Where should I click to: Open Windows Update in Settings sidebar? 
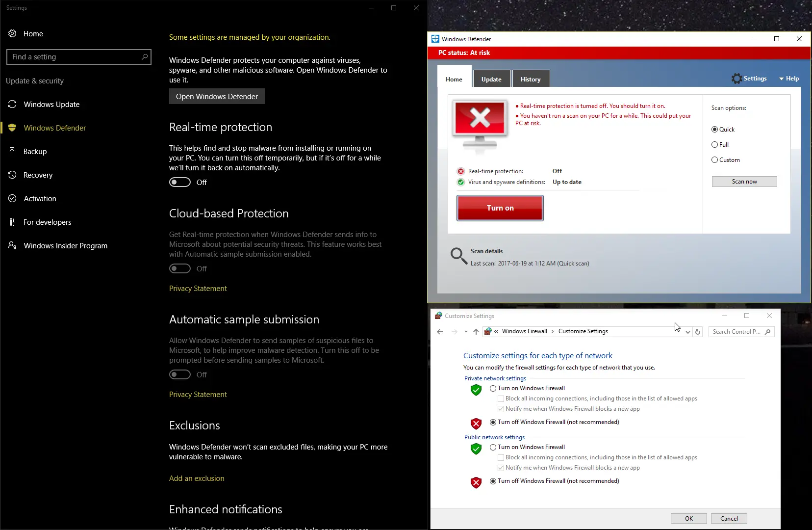51,104
